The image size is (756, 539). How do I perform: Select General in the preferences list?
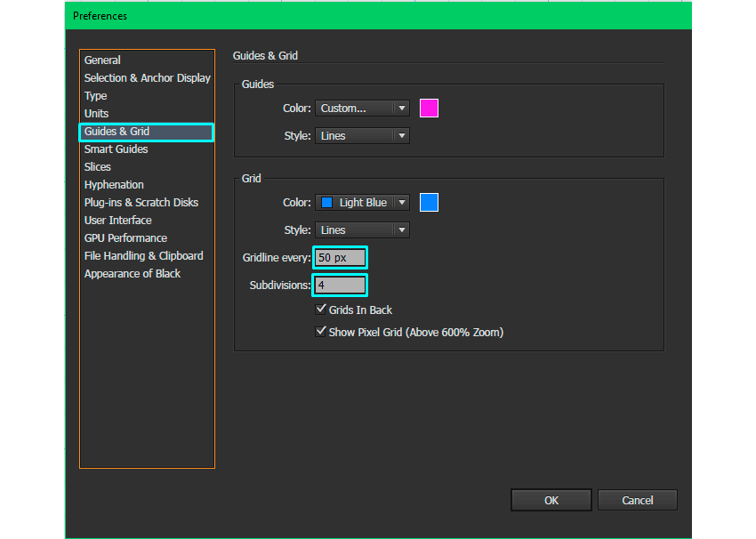(102, 60)
